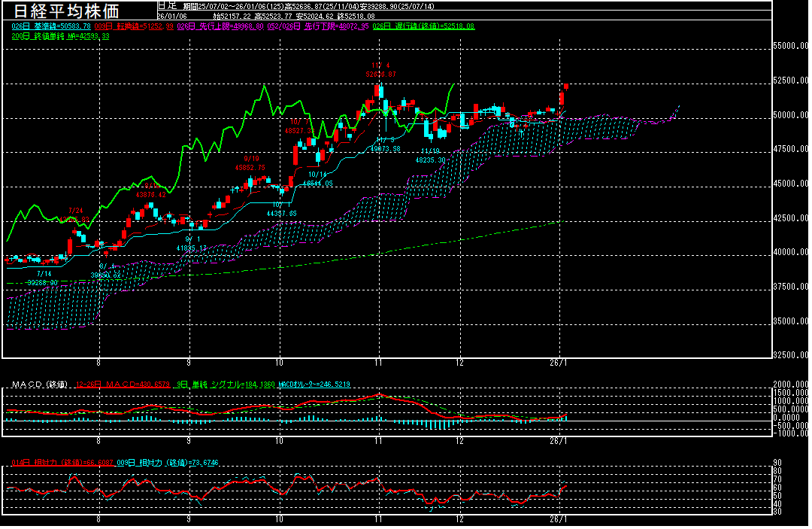Click the latest red candlestick near 26/1
Viewport: 812px width, 529px height.
(562, 96)
